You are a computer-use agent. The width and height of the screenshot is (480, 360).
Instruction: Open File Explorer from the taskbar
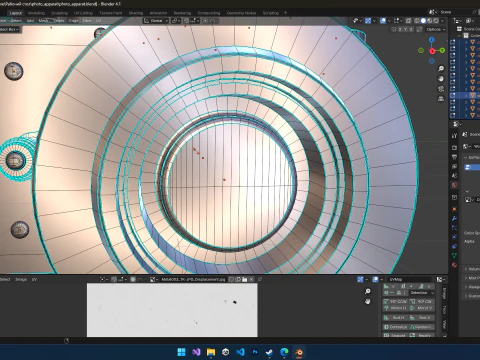(x=211, y=352)
